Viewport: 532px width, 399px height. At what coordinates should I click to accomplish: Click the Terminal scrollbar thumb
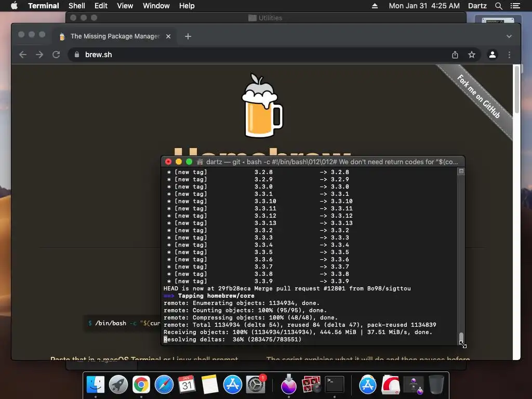tap(461, 338)
